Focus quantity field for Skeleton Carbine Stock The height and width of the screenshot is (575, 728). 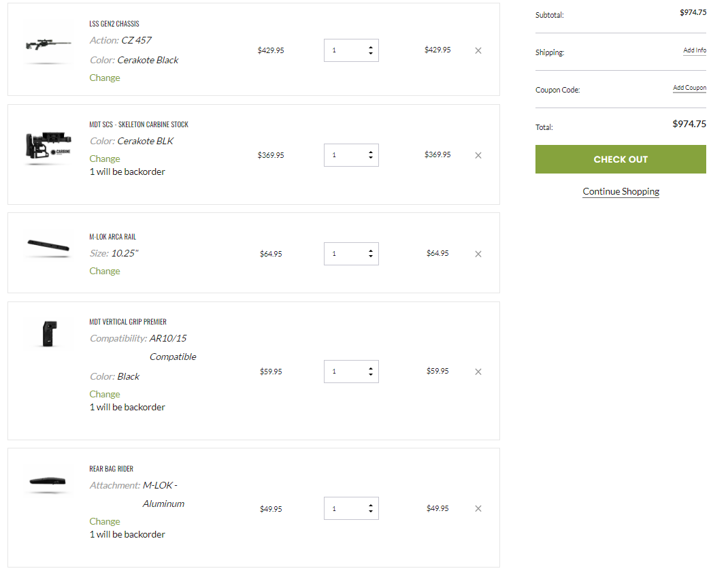(351, 155)
